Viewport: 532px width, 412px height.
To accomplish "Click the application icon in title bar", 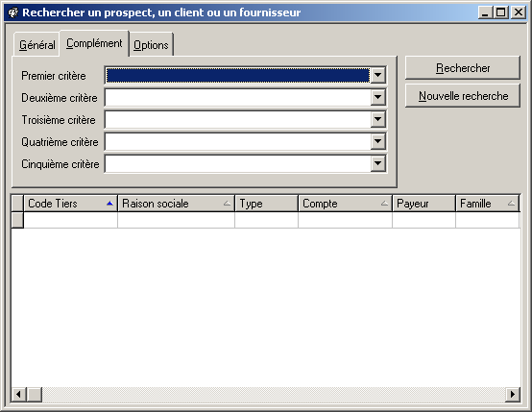I will click(x=12, y=12).
